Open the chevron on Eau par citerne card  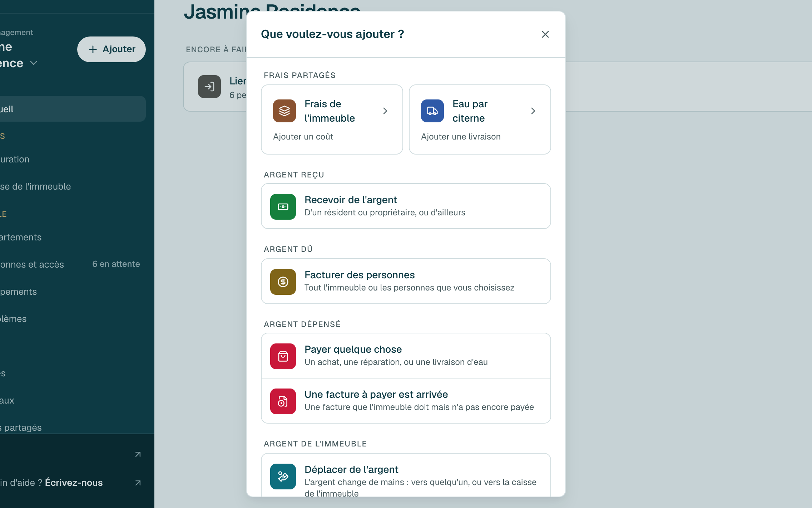click(x=533, y=111)
